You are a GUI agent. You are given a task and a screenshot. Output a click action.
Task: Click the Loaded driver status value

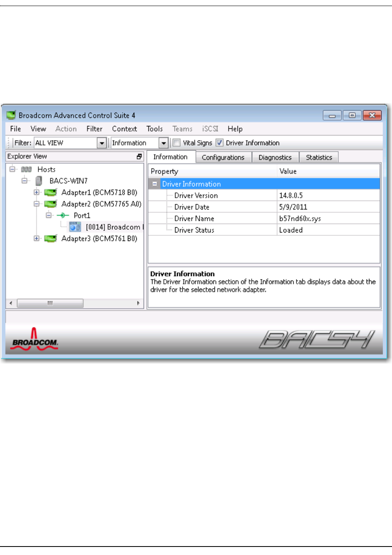tap(291, 230)
